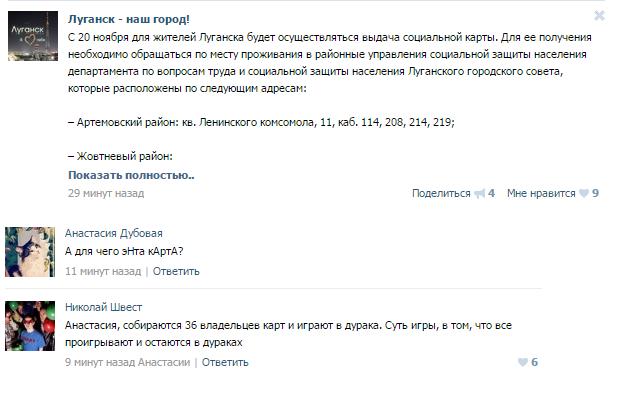
Task: Open Николай Швест's name link
Action: 103,307
